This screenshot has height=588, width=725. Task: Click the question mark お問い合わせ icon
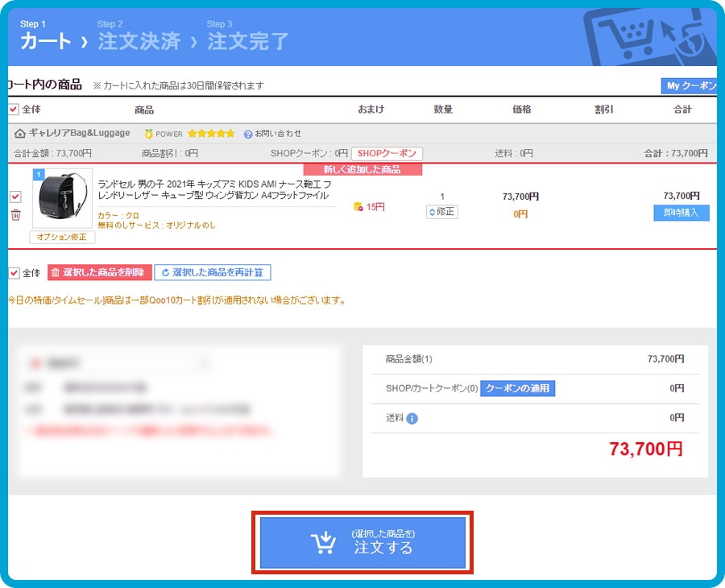click(x=248, y=134)
